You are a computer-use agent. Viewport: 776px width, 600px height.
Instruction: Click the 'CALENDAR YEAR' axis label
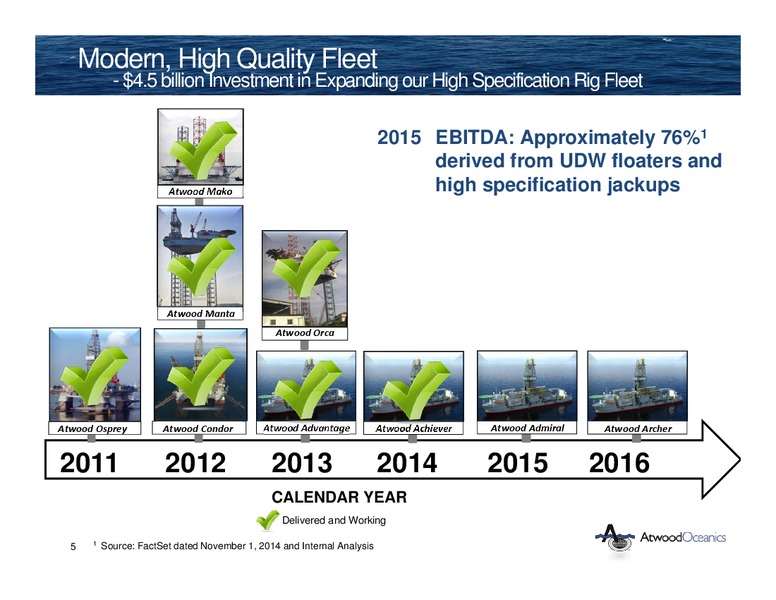pyautogui.click(x=339, y=498)
